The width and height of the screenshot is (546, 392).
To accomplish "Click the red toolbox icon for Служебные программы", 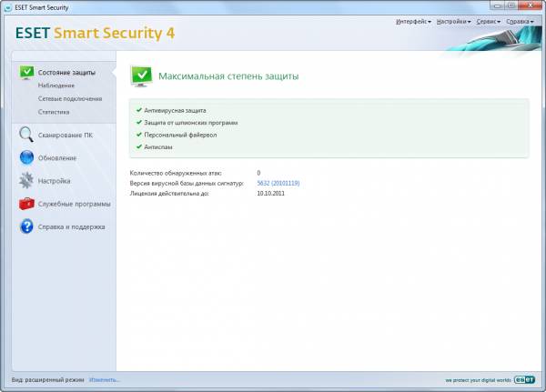I will 26,204.
